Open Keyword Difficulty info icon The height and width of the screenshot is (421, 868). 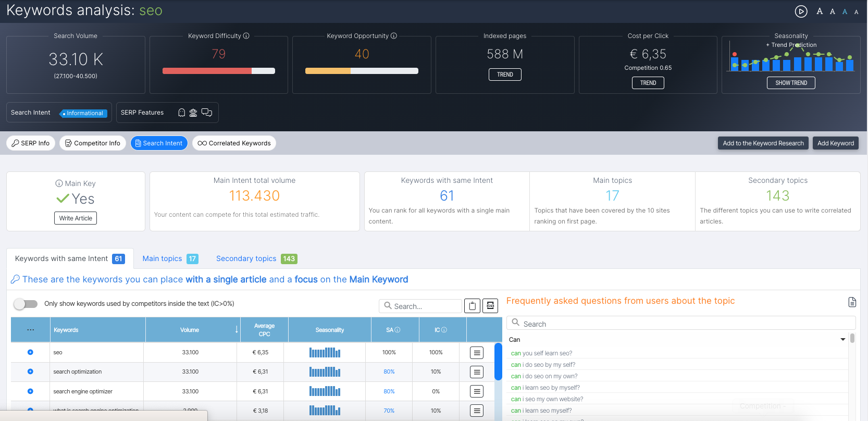[x=246, y=36]
